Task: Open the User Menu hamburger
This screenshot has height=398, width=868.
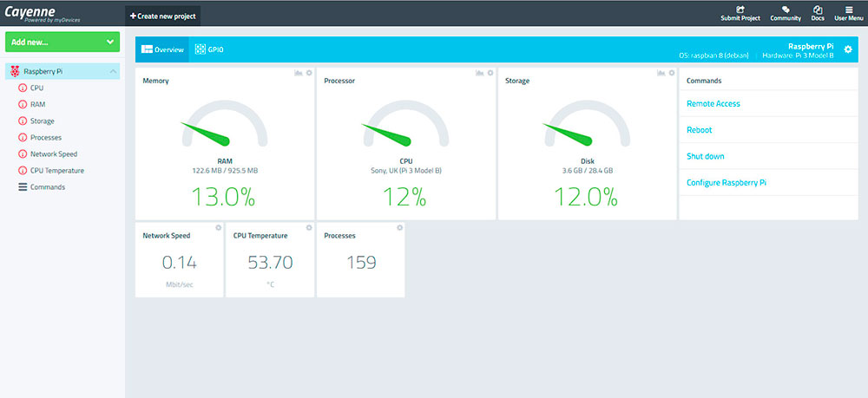Action: (849, 10)
